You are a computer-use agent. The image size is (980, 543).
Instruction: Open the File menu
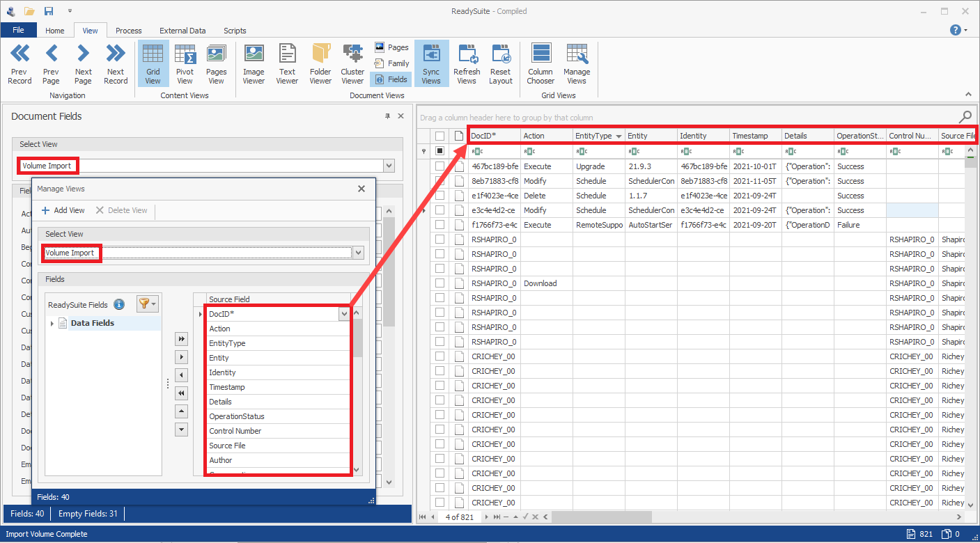(19, 30)
